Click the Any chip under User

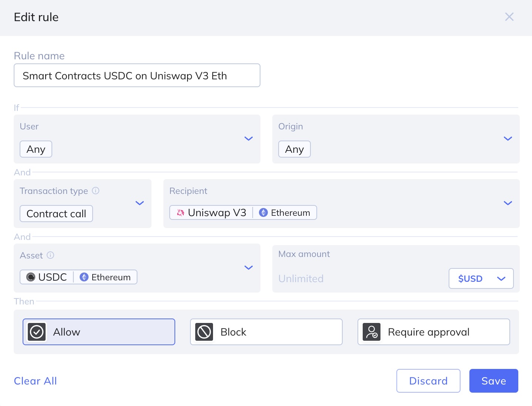pyautogui.click(x=36, y=149)
